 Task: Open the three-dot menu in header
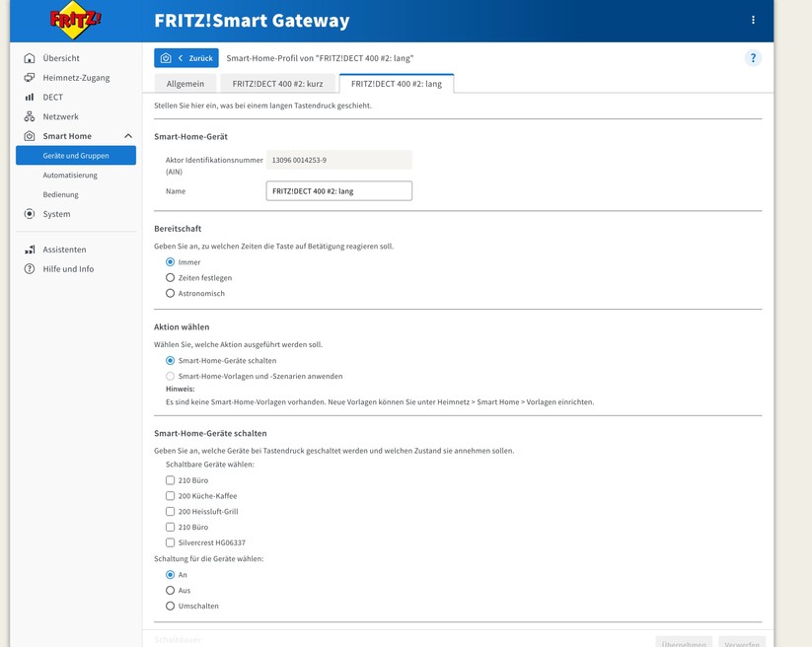coord(753,20)
